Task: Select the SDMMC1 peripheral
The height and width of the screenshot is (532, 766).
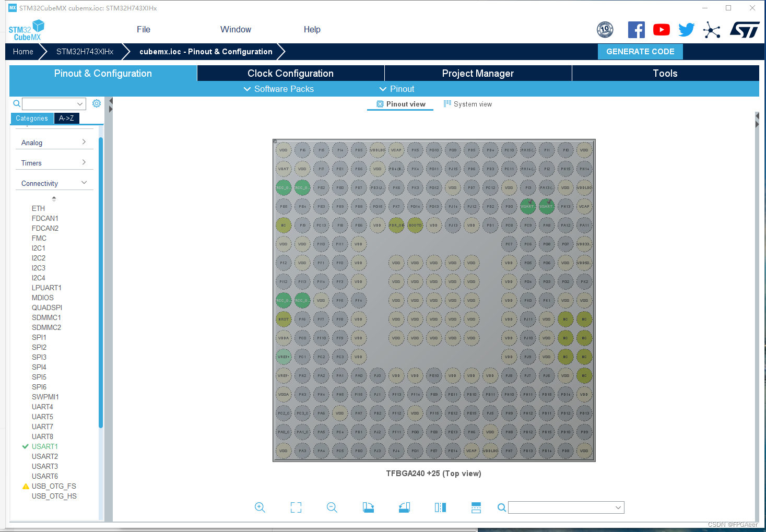Action: tap(46, 317)
